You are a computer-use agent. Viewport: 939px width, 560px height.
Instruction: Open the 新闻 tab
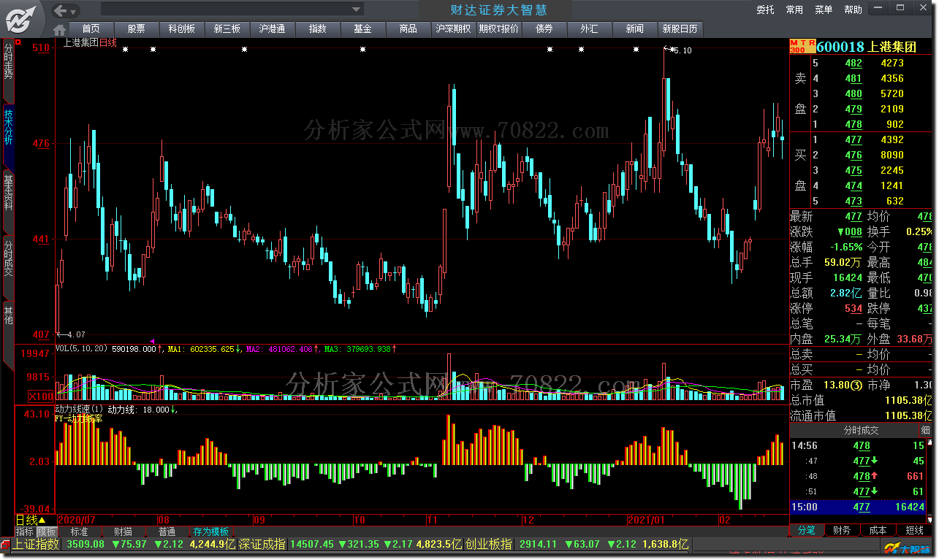634,29
